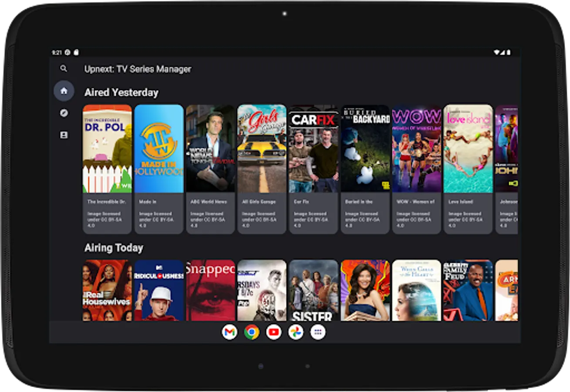
Task: Tap the clock in status bar
Action: 57,52
